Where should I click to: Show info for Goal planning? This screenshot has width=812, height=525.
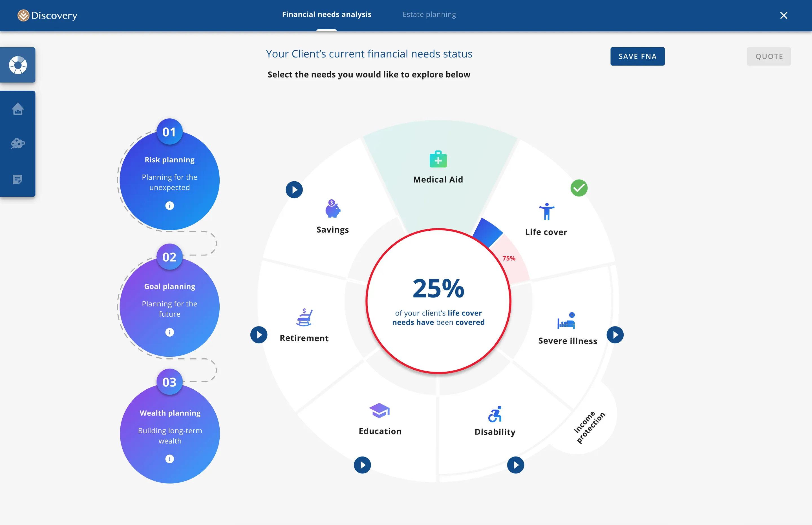point(169,332)
